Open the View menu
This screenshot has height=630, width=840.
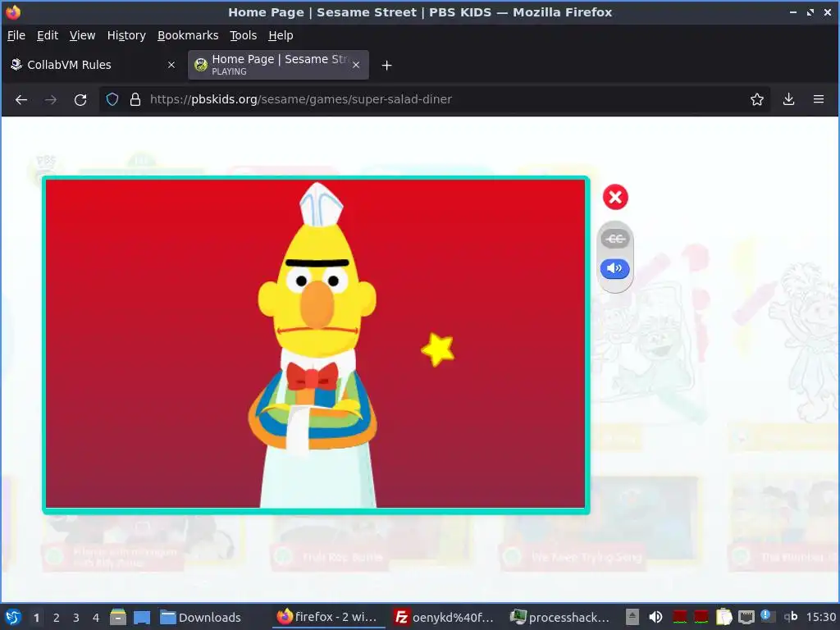pos(82,35)
